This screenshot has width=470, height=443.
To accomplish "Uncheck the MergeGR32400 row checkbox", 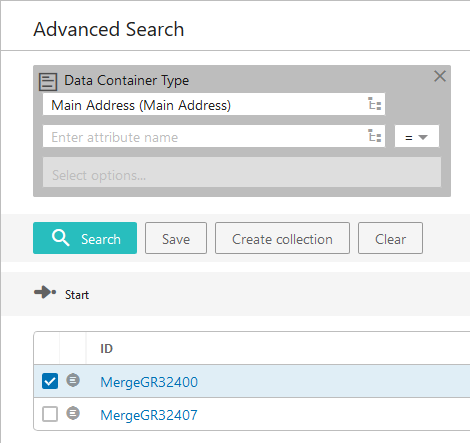I will coord(50,381).
